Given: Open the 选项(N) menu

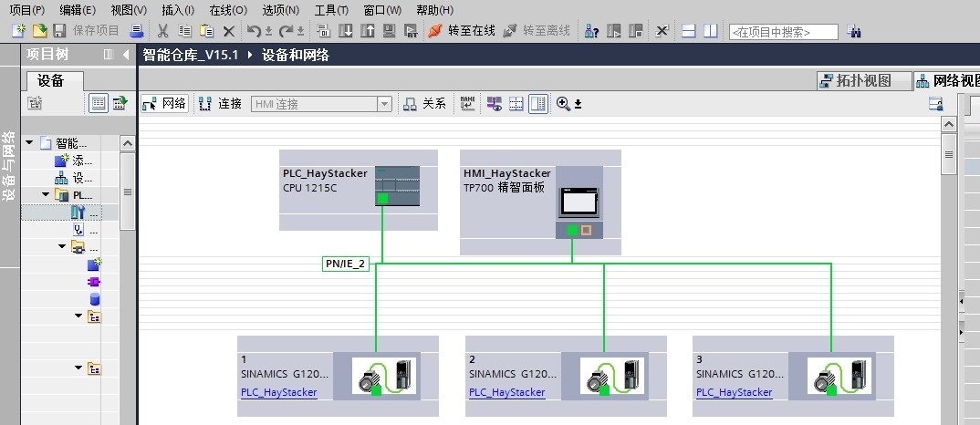Looking at the screenshot, I should pyautogui.click(x=281, y=11).
